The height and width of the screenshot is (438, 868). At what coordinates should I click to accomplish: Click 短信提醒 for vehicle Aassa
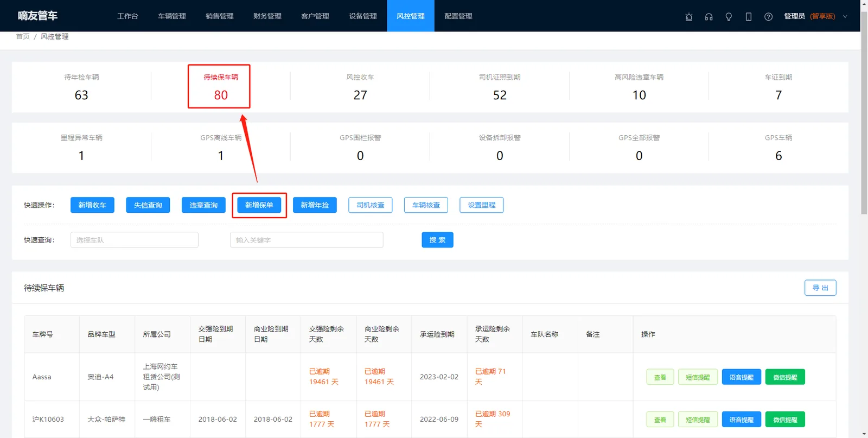(698, 377)
